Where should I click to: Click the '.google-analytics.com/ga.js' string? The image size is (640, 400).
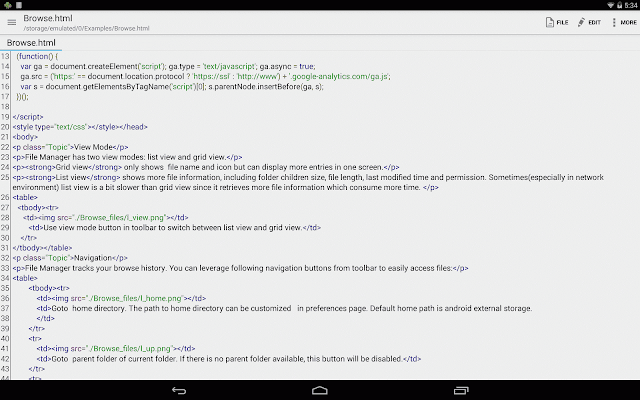(339, 77)
